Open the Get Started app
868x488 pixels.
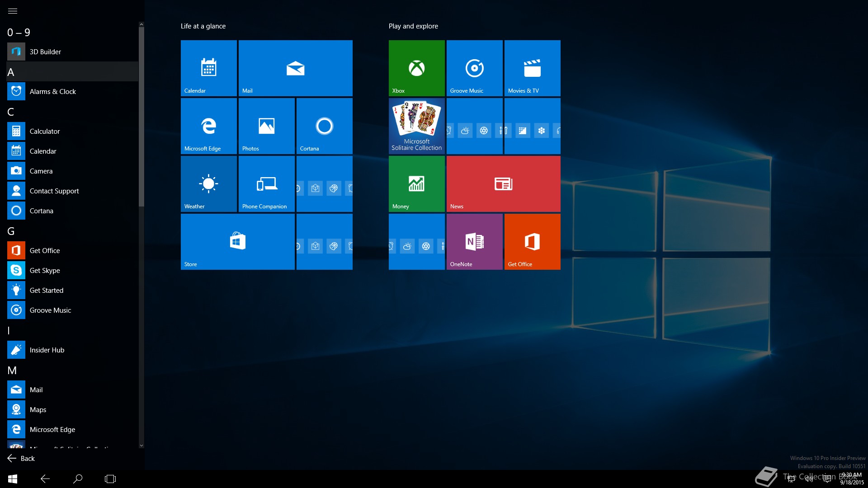click(73, 290)
